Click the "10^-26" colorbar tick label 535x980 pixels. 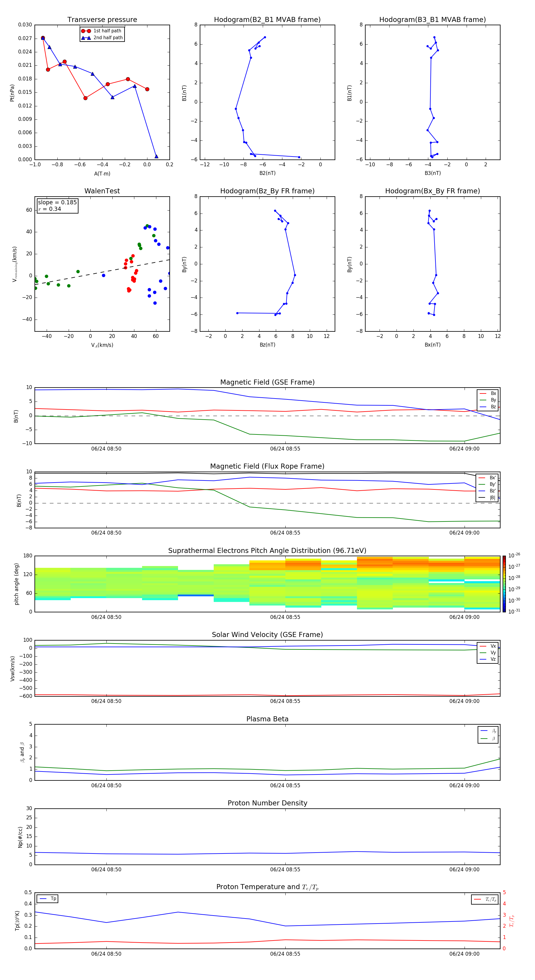coord(514,555)
